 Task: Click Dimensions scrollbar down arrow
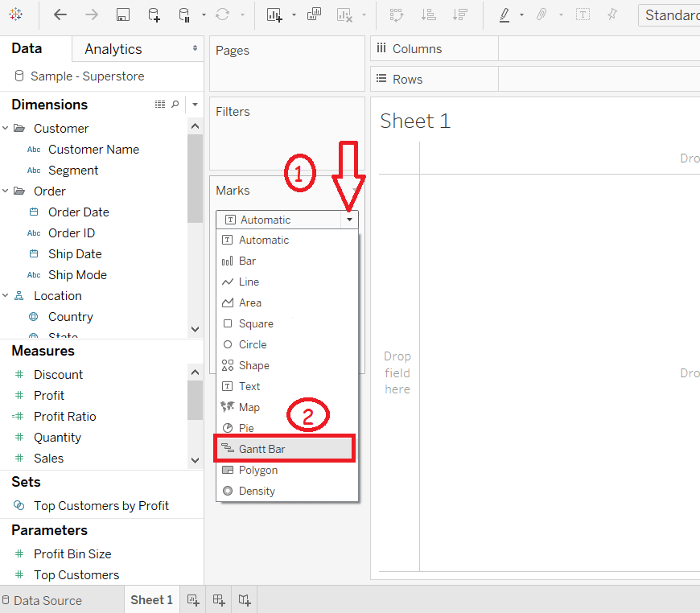tap(195, 329)
